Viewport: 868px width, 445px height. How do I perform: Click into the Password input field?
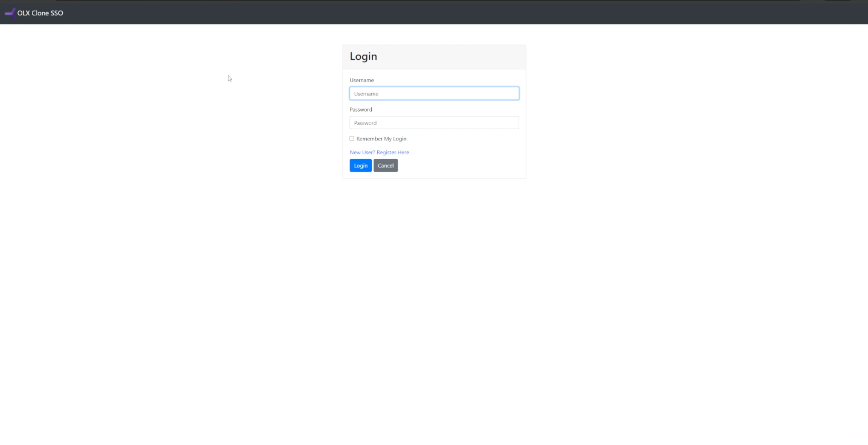[434, 123]
